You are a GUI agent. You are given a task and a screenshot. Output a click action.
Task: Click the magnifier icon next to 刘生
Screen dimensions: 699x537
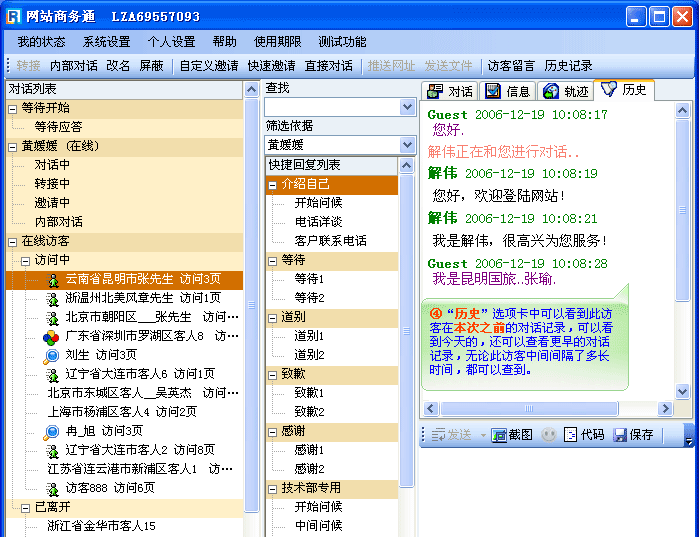tap(51, 356)
